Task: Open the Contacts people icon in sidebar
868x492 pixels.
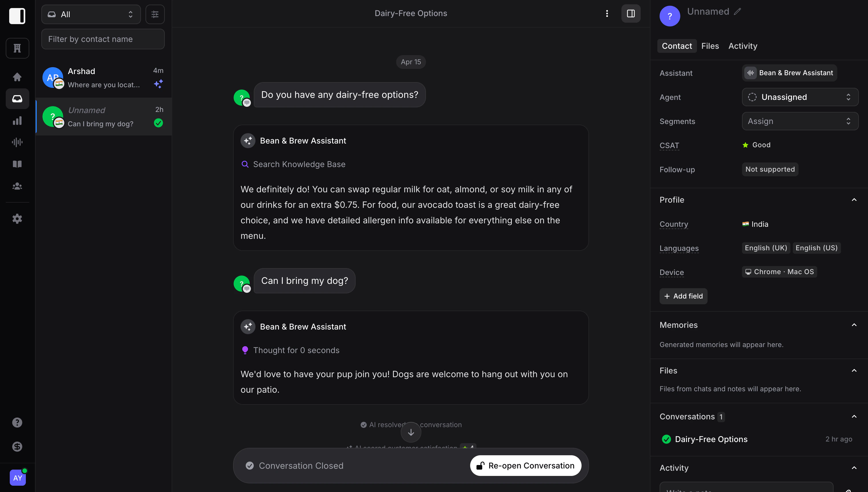Action: pos(17,186)
